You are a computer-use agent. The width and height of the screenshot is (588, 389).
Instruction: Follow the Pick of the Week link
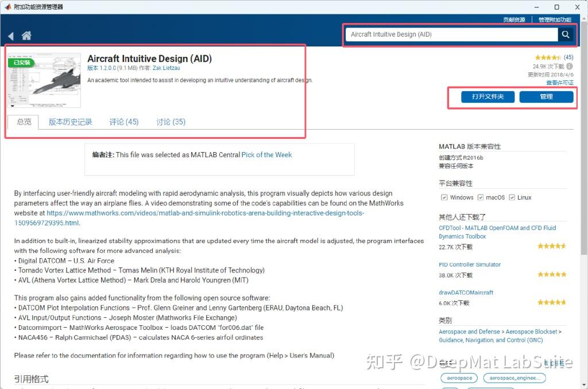pyautogui.click(x=266, y=154)
